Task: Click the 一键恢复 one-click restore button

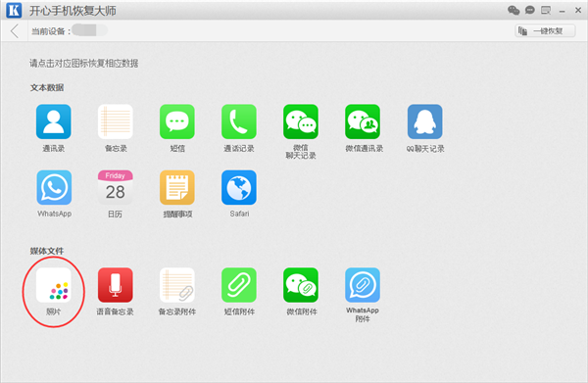Action: pos(545,30)
